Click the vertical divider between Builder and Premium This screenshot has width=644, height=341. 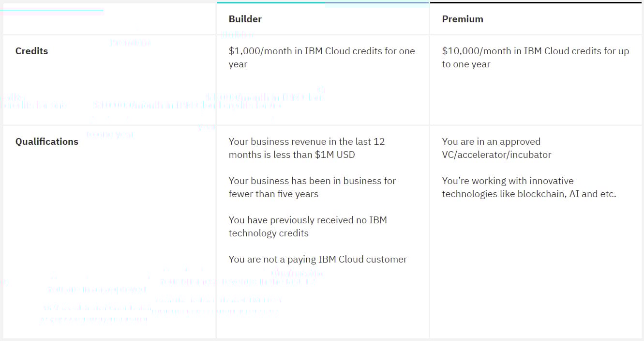coord(429,194)
